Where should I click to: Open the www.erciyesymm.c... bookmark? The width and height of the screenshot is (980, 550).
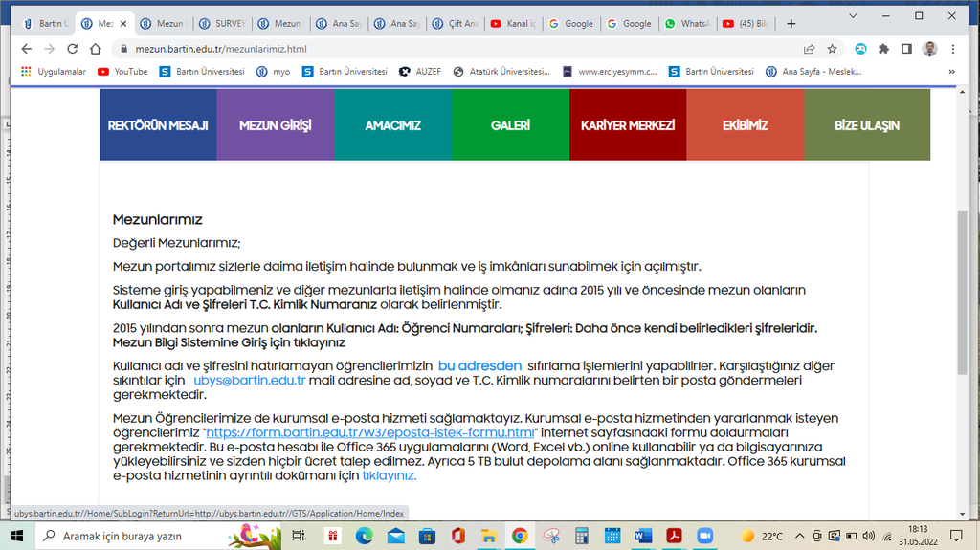pyautogui.click(x=610, y=72)
